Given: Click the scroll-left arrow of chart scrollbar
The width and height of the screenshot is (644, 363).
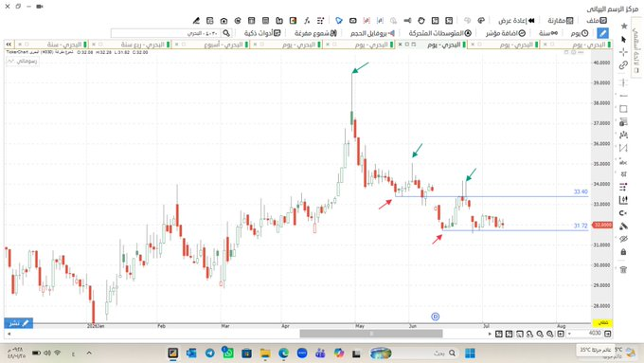Looking at the screenshot, I should [9, 334].
